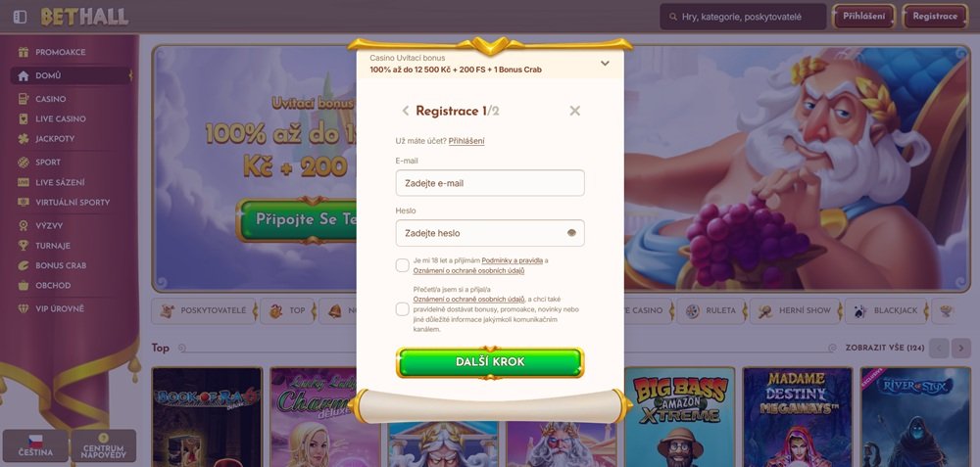Viewport: 980px width, 467px height.
Task: Follow the Přihlášení link in the form
Action: click(x=466, y=141)
